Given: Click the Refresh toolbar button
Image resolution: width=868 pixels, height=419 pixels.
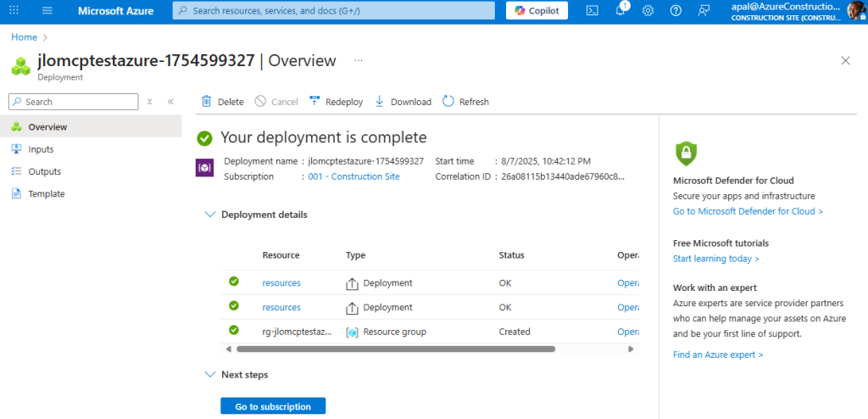Looking at the screenshot, I should [x=465, y=102].
